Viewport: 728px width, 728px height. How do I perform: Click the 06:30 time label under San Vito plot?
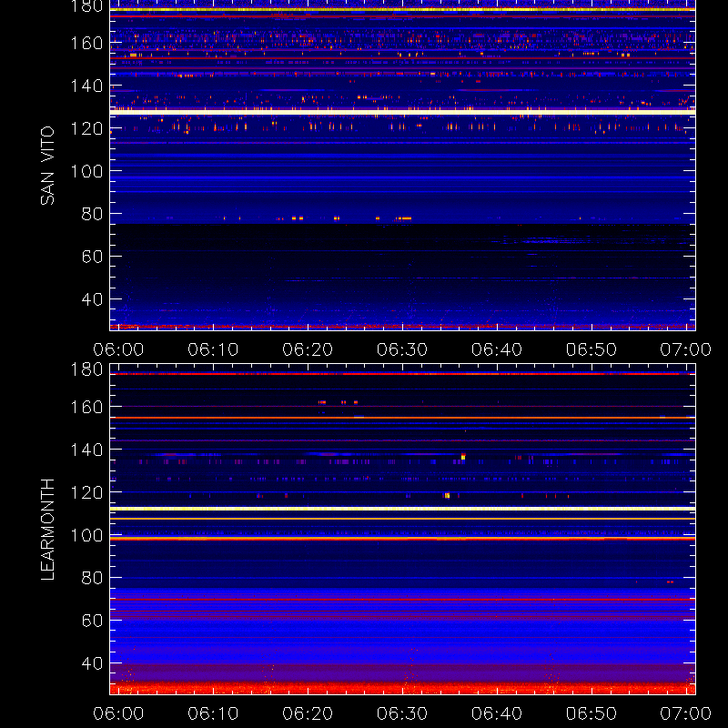(x=402, y=349)
